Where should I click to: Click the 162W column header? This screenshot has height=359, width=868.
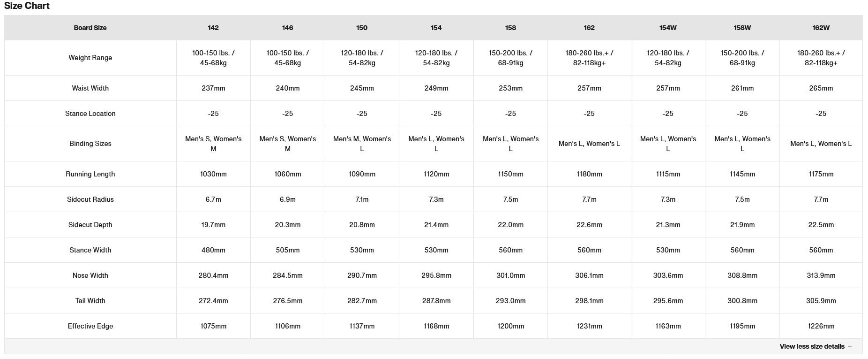(821, 28)
